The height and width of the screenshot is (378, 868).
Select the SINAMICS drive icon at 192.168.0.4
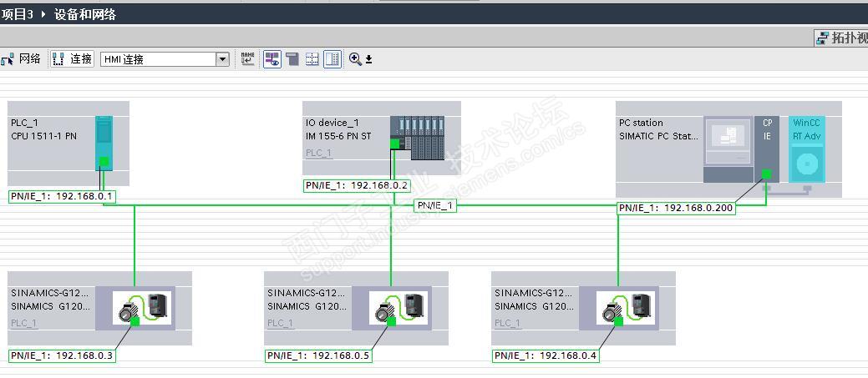[626, 309]
